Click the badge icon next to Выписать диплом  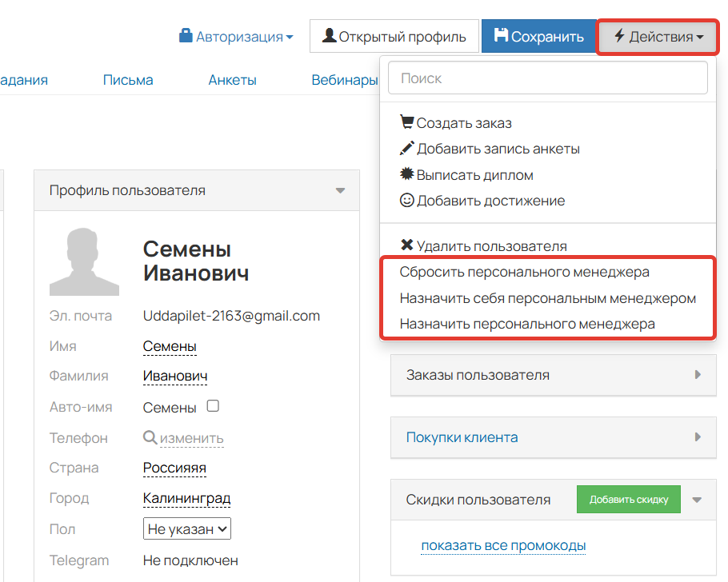tap(406, 174)
